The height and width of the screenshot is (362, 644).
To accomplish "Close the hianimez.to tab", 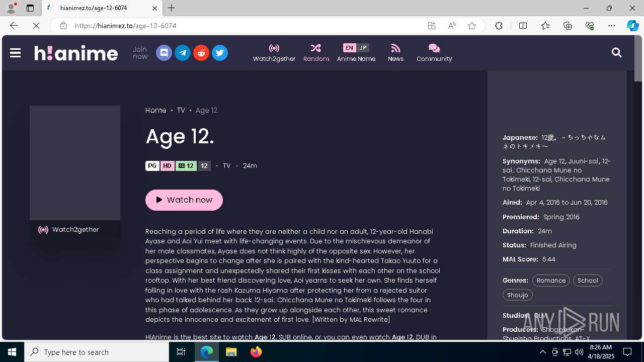I will point(154,8).
